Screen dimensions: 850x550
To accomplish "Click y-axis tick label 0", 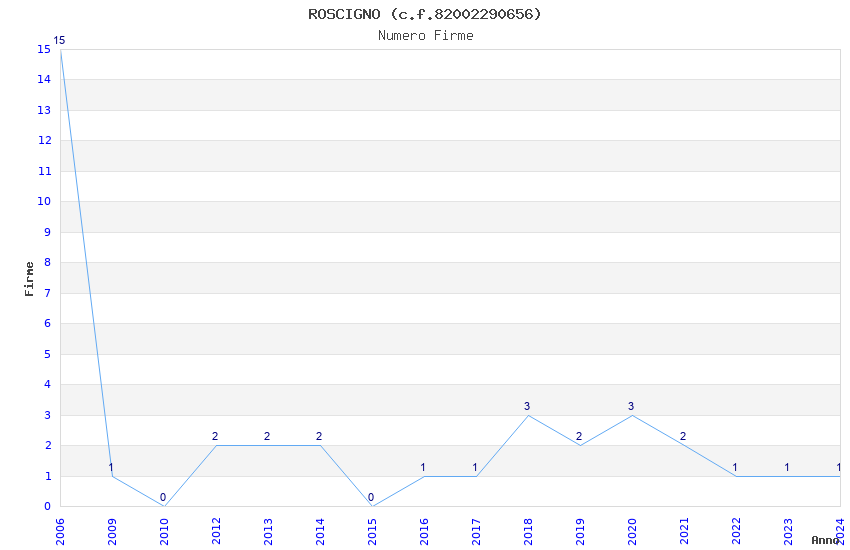I will (48, 506).
